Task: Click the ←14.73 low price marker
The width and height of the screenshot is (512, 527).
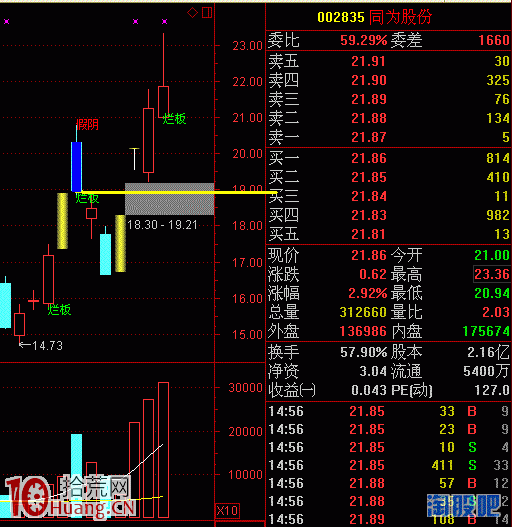Action: [41, 345]
